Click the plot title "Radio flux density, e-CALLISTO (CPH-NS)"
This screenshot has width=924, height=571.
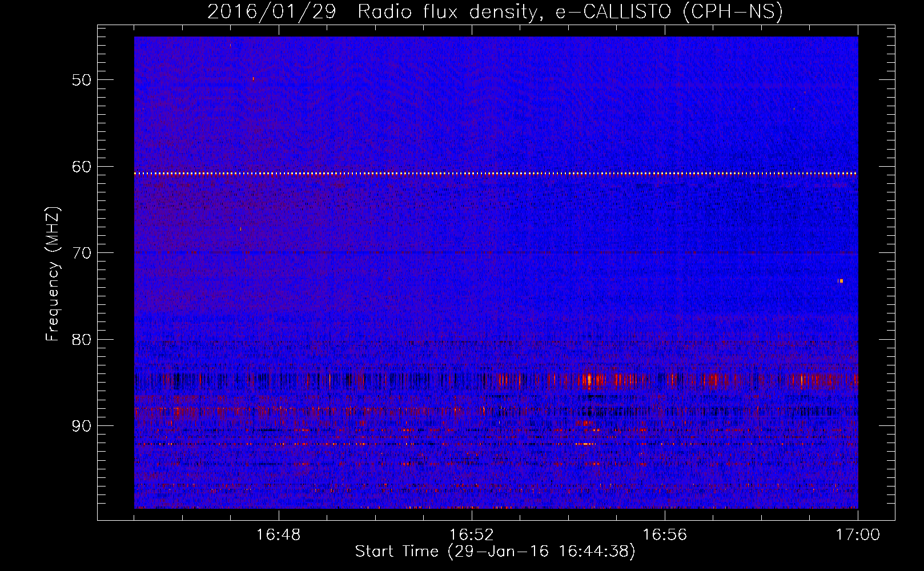click(570, 12)
